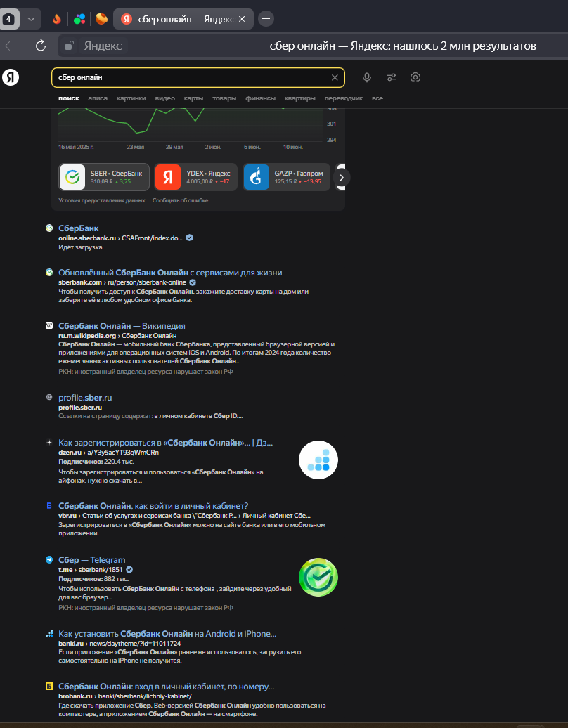The height and width of the screenshot is (728, 568).
Task: Click the brobank.ru favicon icon
Action: coord(49,687)
